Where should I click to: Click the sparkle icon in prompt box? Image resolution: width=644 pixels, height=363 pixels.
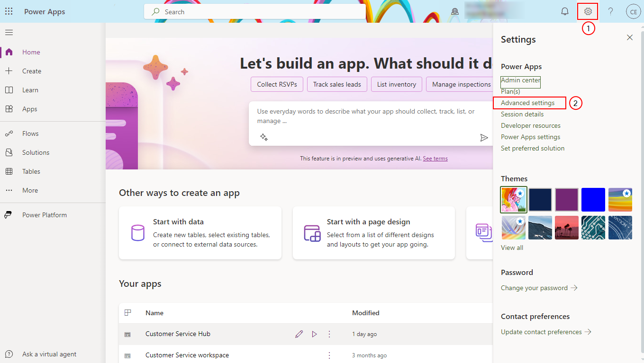[264, 137]
